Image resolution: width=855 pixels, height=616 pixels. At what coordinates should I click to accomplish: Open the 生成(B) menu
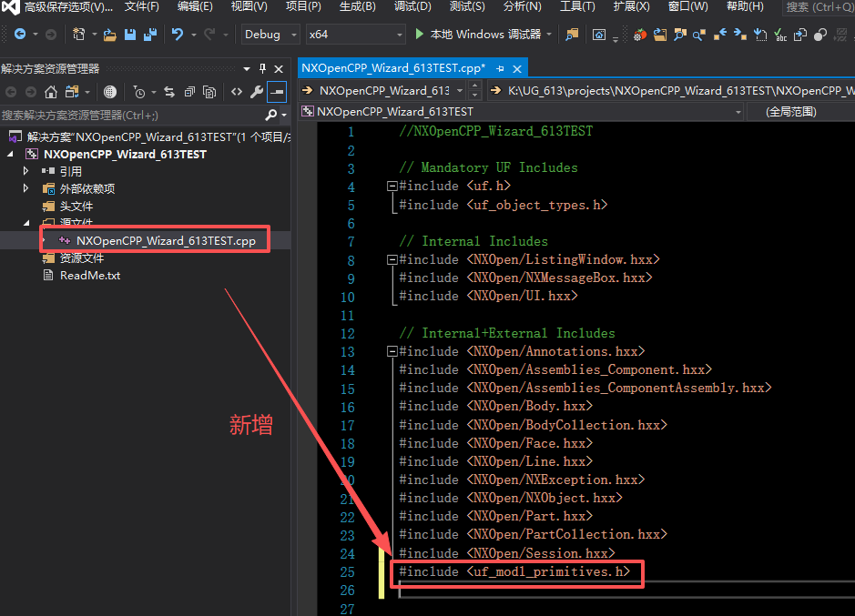click(358, 6)
